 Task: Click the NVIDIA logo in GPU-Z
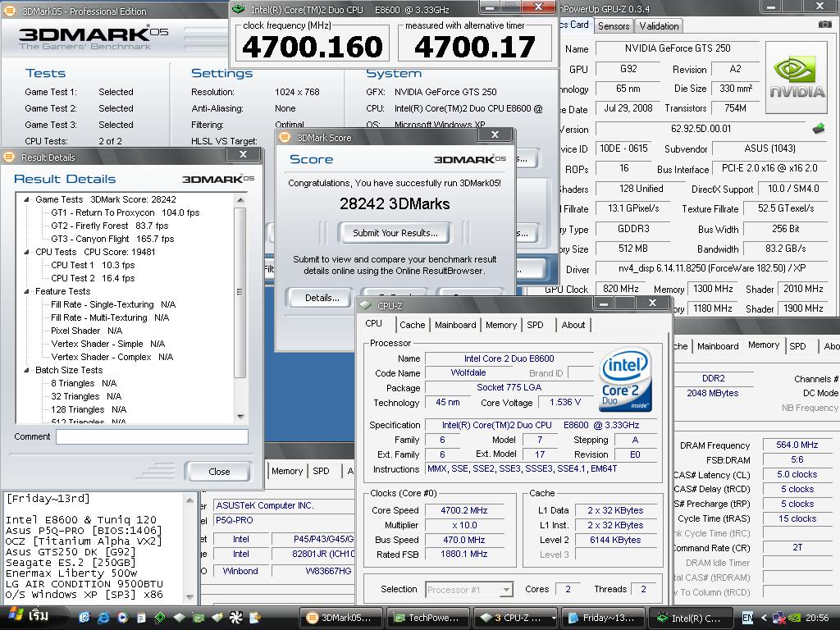click(797, 78)
